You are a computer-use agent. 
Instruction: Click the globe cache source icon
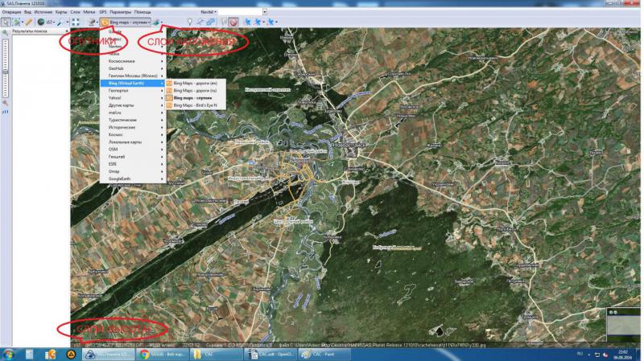click(x=41, y=23)
